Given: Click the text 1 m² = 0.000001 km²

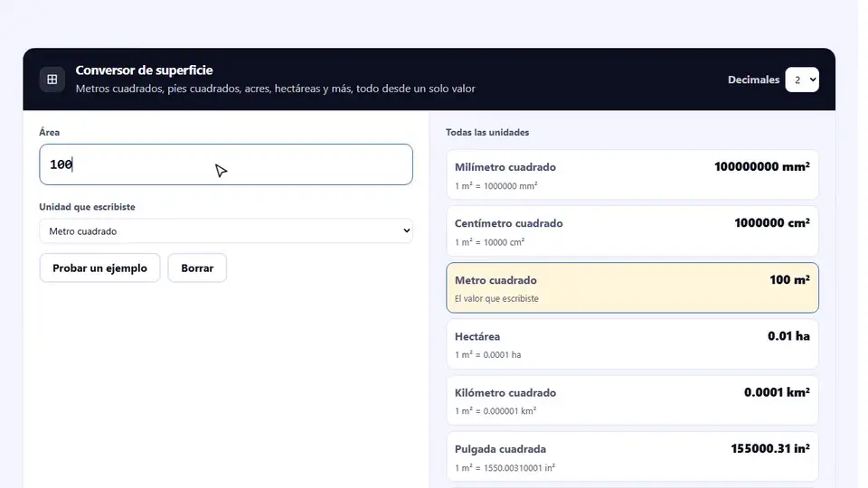Looking at the screenshot, I should [x=495, y=411].
